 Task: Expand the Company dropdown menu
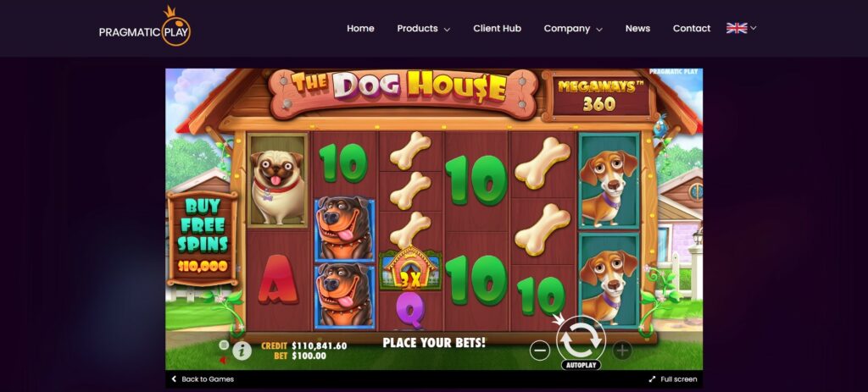pyautogui.click(x=573, y=29)
